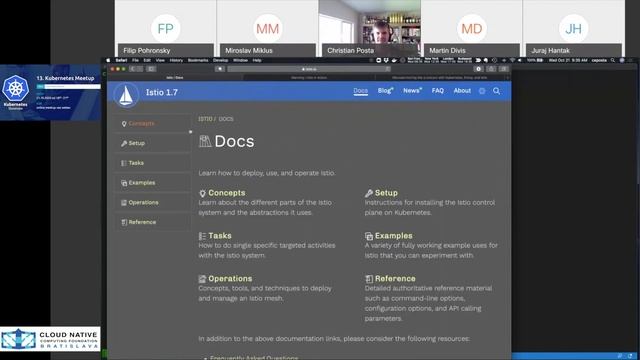The width and height of the screenshot is (640, 360).
Task: Click Cloud Native Computing Foundation logo
Action: (x=50, y=339)
